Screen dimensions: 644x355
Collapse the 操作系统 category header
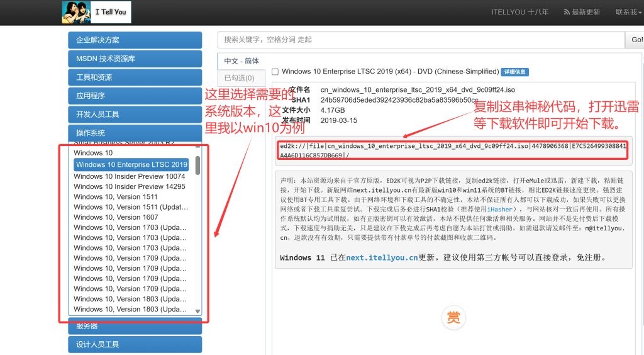coord(135,133)
